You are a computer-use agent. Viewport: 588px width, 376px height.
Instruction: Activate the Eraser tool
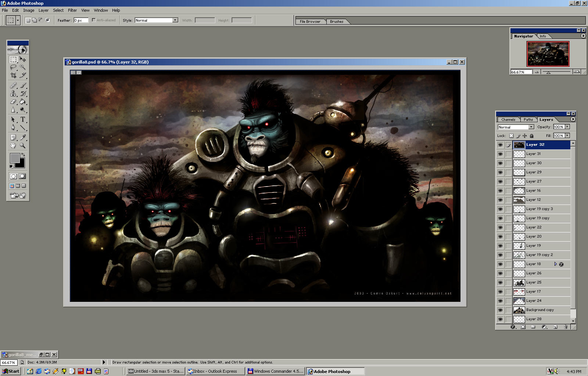14,102
